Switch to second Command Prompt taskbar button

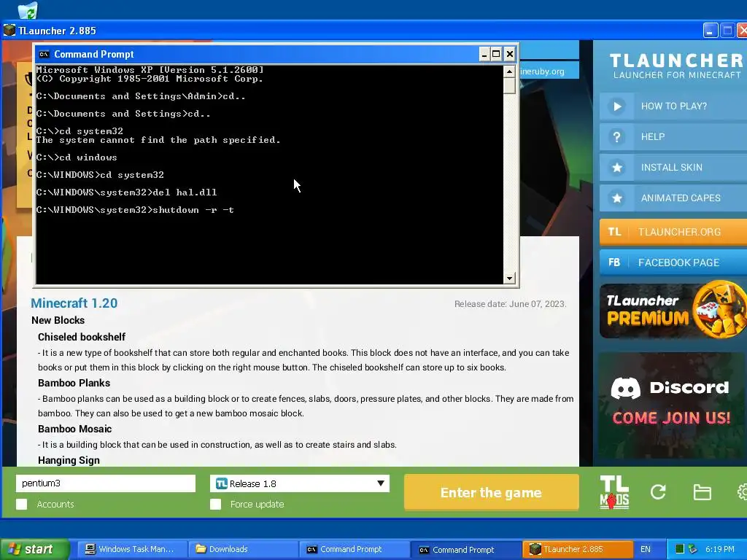[466, 549]
